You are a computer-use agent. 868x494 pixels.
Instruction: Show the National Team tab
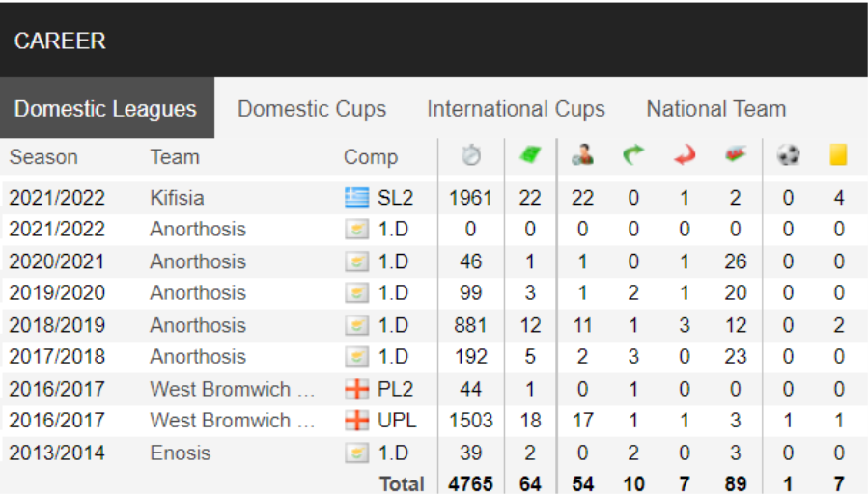pyautogui.click(x=716, y=109)
